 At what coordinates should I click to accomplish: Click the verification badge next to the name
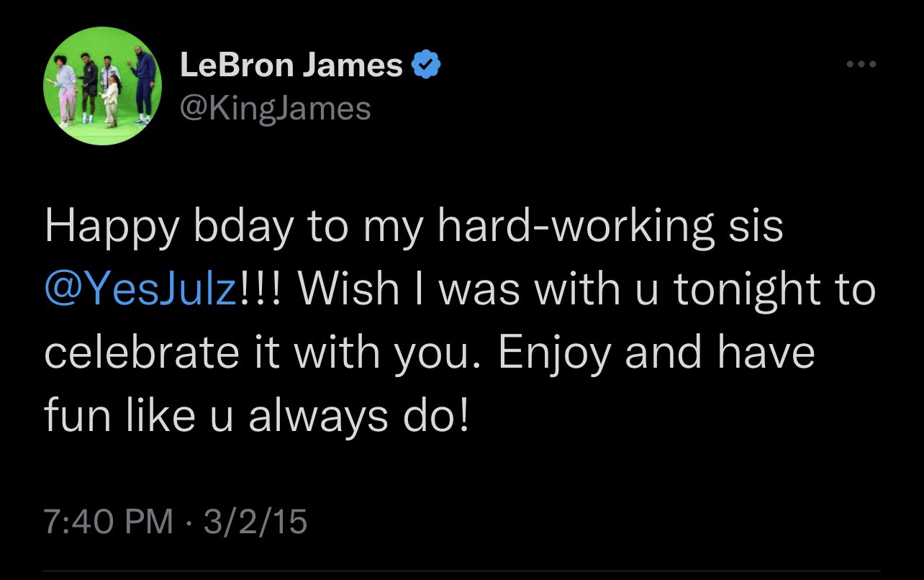point(425,63)
